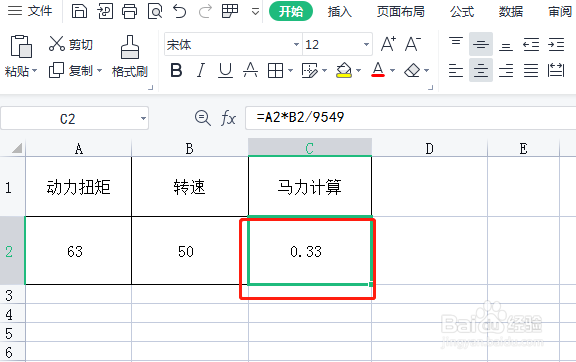Expand the font color dropdown arrow
The image size is (576, 362).
392,70
